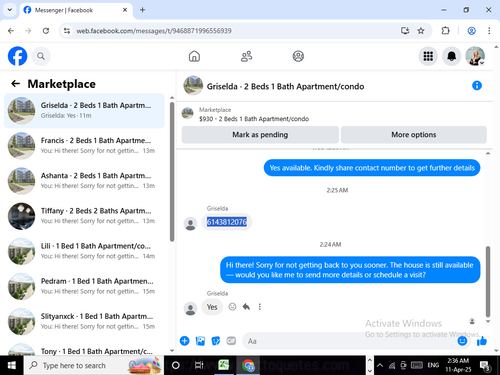Open Friends icon in top navigation
The height and width of the screenshot is (375, 500).
(x=246, y=56)
